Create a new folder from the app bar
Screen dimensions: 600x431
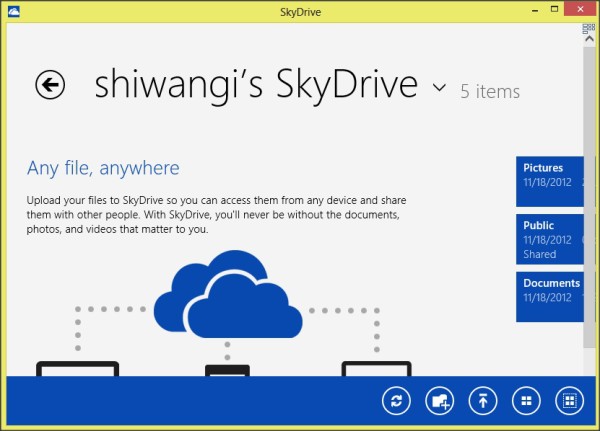coord(439,401)
